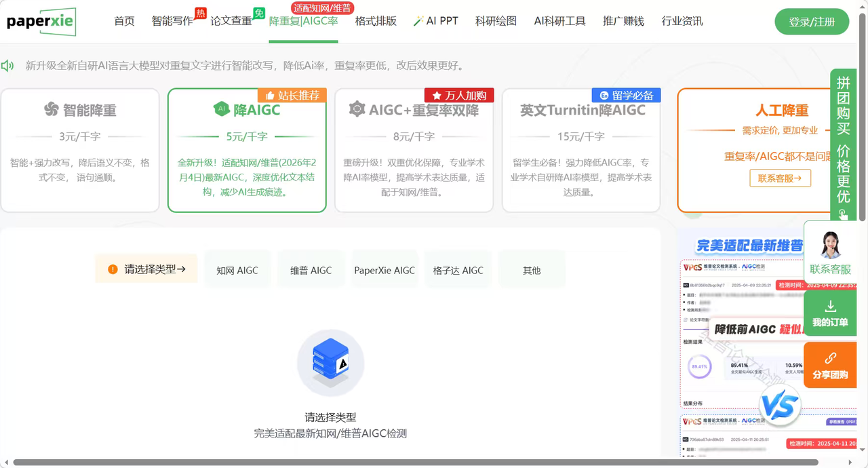
Task: Click the blue VS badge
Action: (780, 406)
